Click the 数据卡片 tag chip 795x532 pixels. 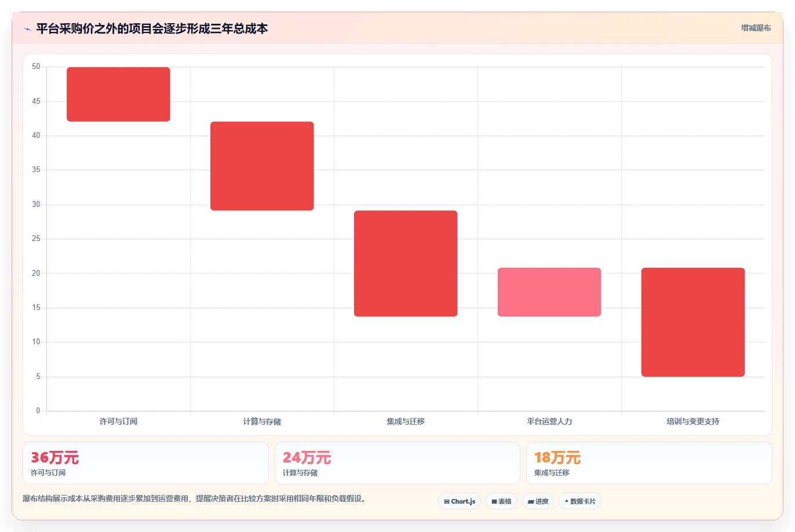tap(580, 501)
